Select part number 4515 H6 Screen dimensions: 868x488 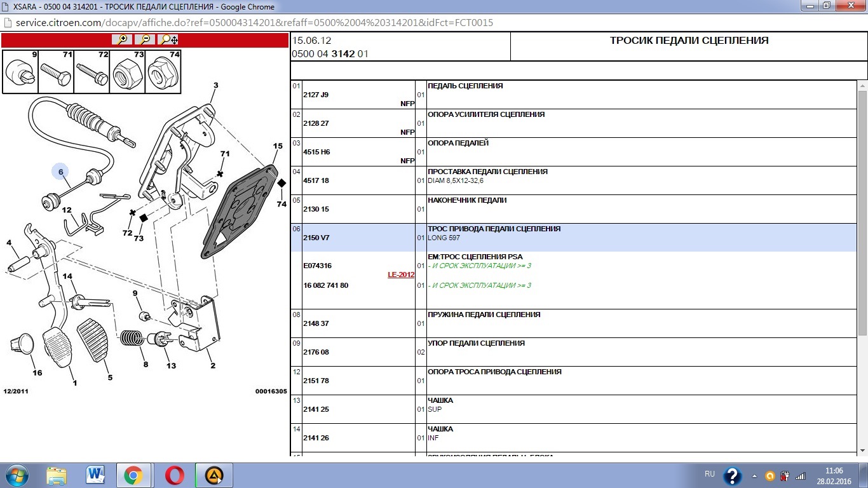coord(316,152)
